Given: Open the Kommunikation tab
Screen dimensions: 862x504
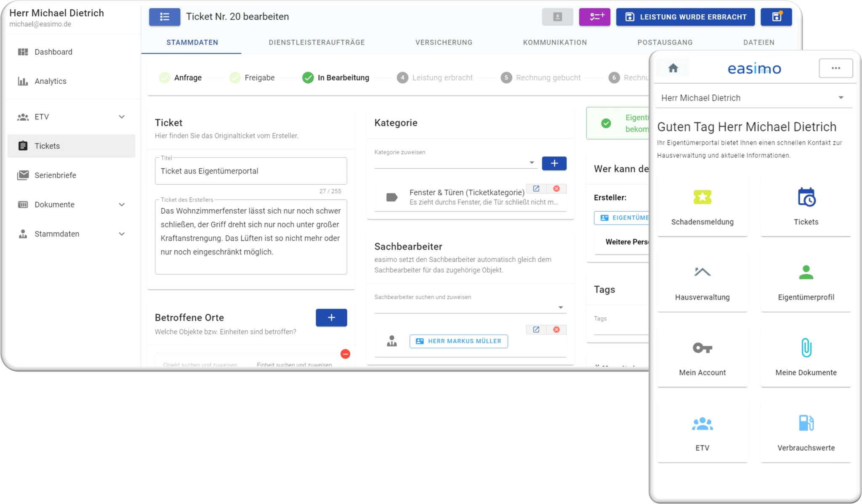Looking at the screenshot, I should [x=555, y=42].
